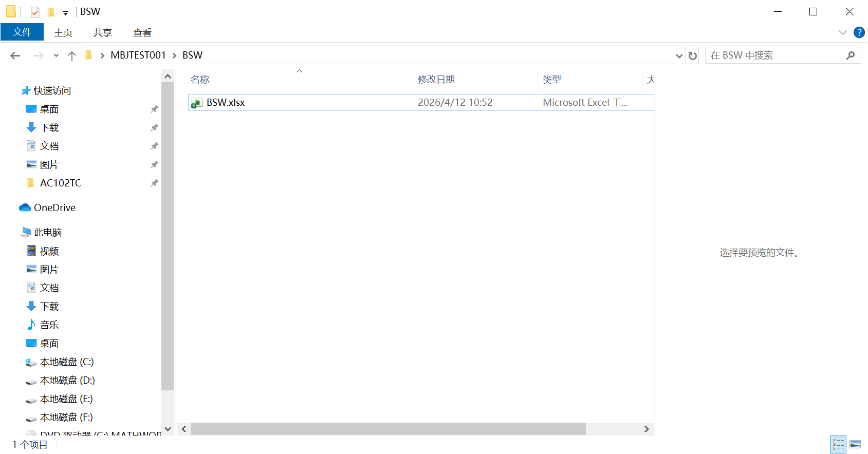Open 本地磁盘 (C:) drive
Image resolution: width=868 pixels, height=454 pixels.
pyautogui.click(x=67, y=362)
